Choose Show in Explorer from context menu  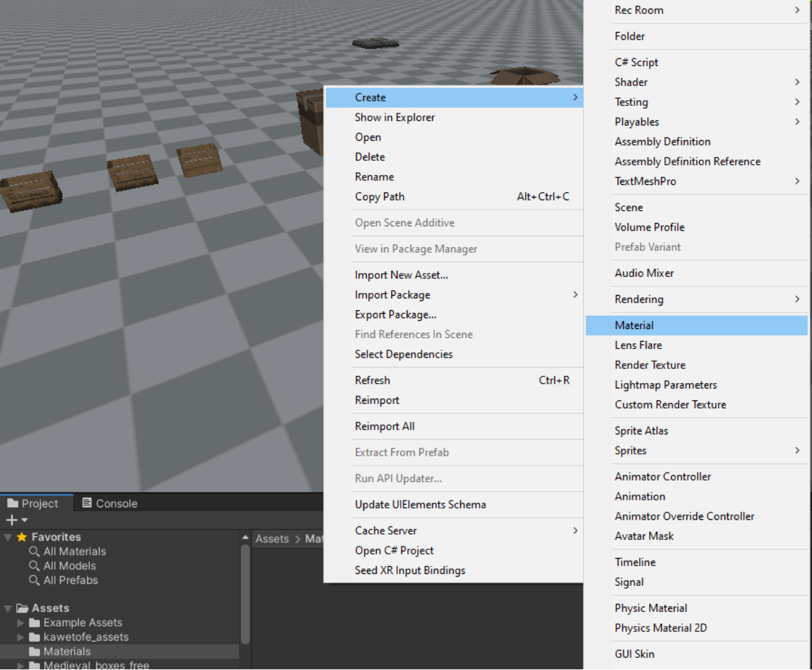click(x=395, y=117)
